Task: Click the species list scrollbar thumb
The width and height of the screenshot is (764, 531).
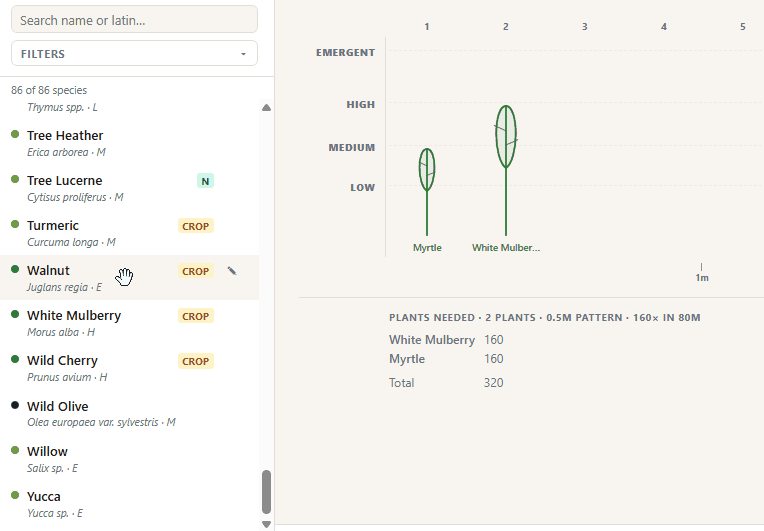Action: pyautogui.click(x=266, y=492)
